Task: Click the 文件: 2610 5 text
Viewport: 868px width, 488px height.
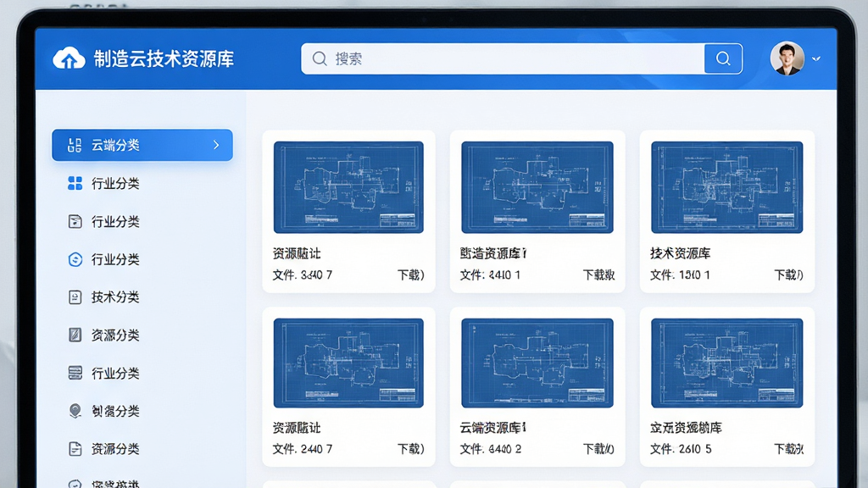Action: pyautogui.click(x=681, y=449)
